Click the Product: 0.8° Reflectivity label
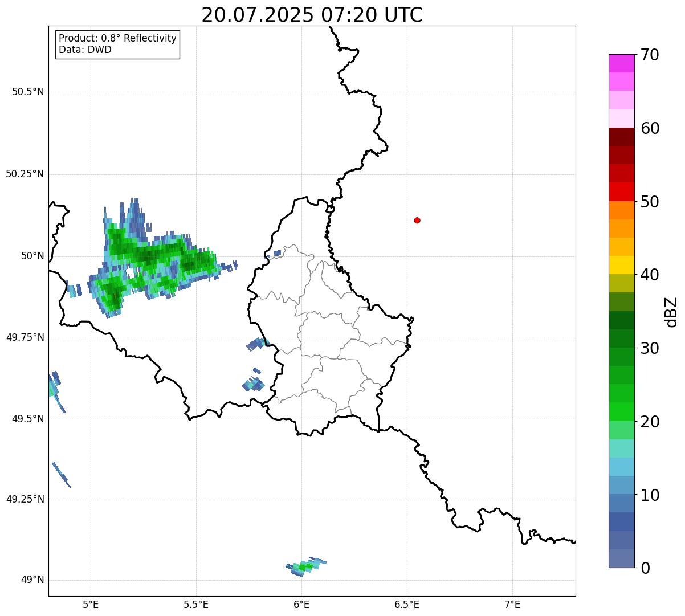 pyautogui.click(x=117, y=38)
